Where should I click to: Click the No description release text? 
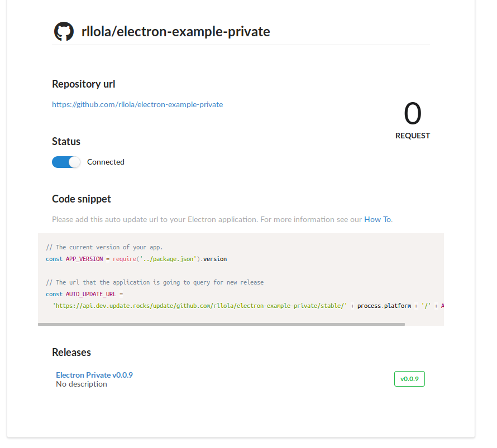coord(82,384)
